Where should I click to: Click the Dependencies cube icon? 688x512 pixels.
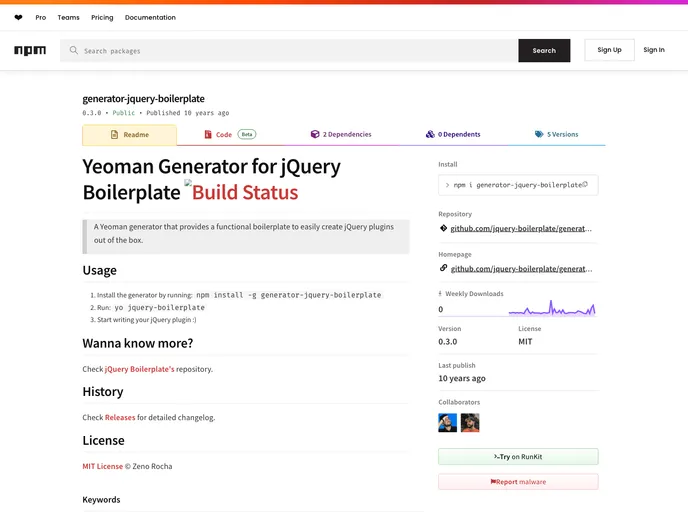(315, 134)
